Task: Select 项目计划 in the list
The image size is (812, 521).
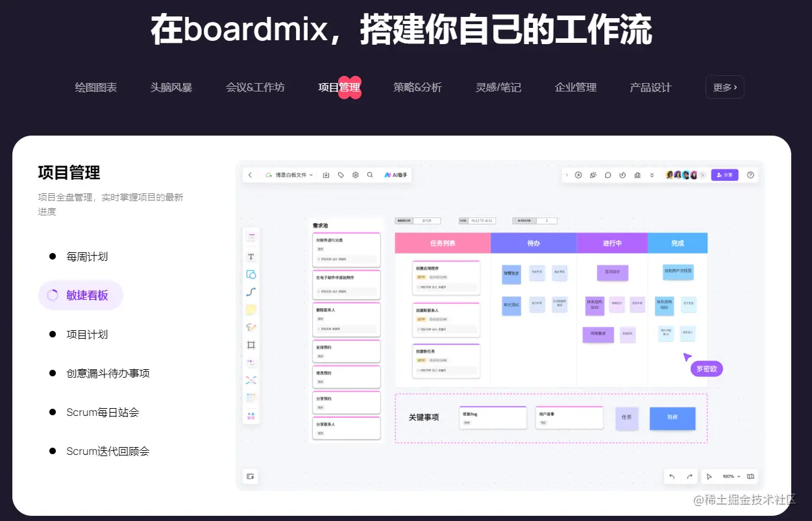Action: click(87, 334)
